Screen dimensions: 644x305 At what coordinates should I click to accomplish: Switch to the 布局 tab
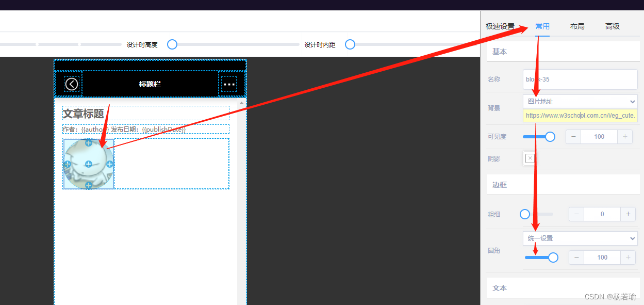(x=577, y=26)
